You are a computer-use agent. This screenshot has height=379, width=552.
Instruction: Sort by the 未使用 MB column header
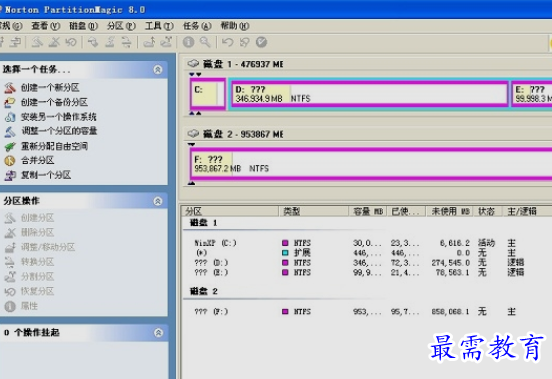(x=449, y=211)
